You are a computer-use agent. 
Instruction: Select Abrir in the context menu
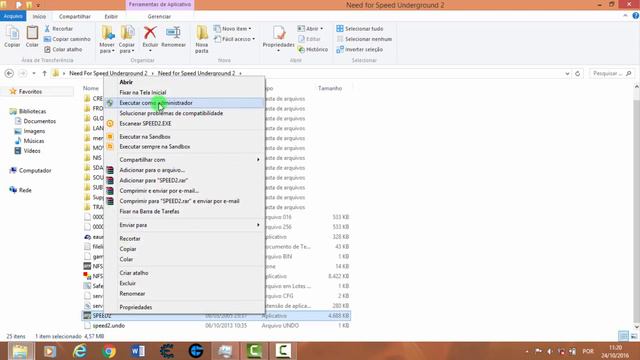click(x=184, y=82)
